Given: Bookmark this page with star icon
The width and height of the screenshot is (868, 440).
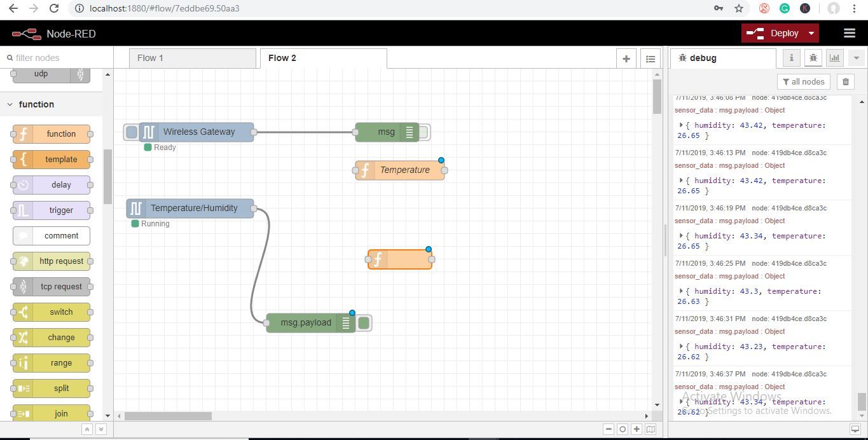Looking at the screenshot, I should click(x=738, y=8).
